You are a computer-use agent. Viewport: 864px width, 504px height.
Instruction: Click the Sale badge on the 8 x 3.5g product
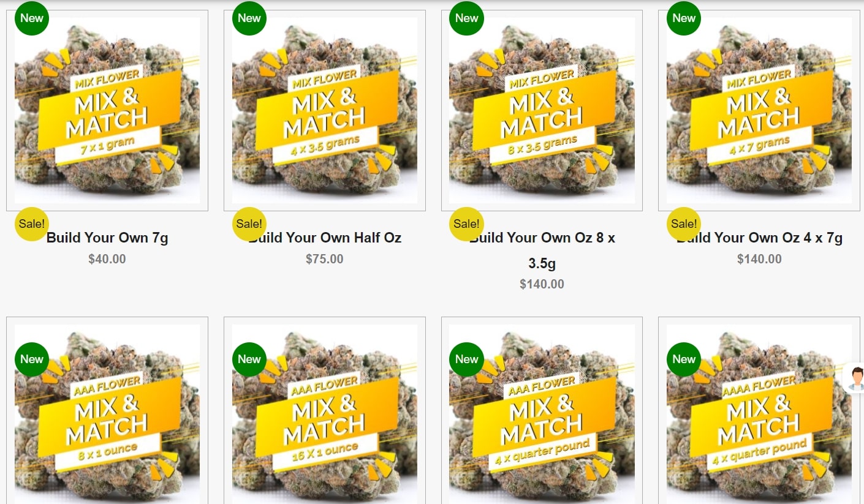click(466, 224)
